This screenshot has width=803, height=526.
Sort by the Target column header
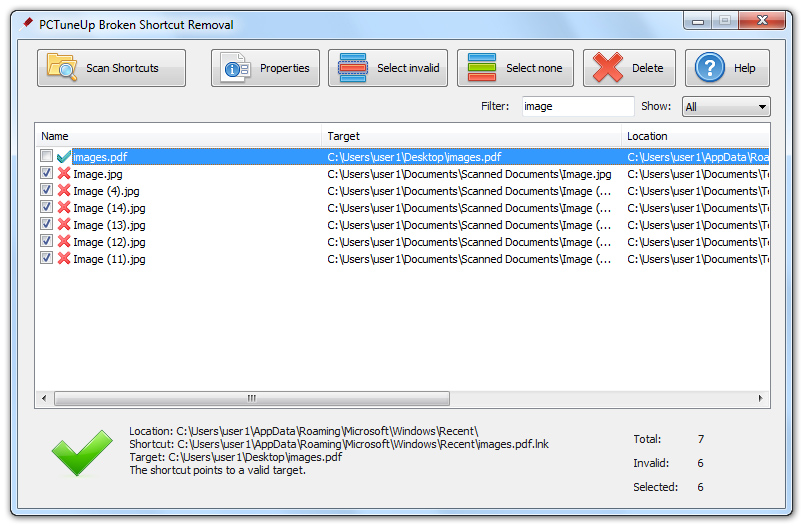tap(471, 136)
